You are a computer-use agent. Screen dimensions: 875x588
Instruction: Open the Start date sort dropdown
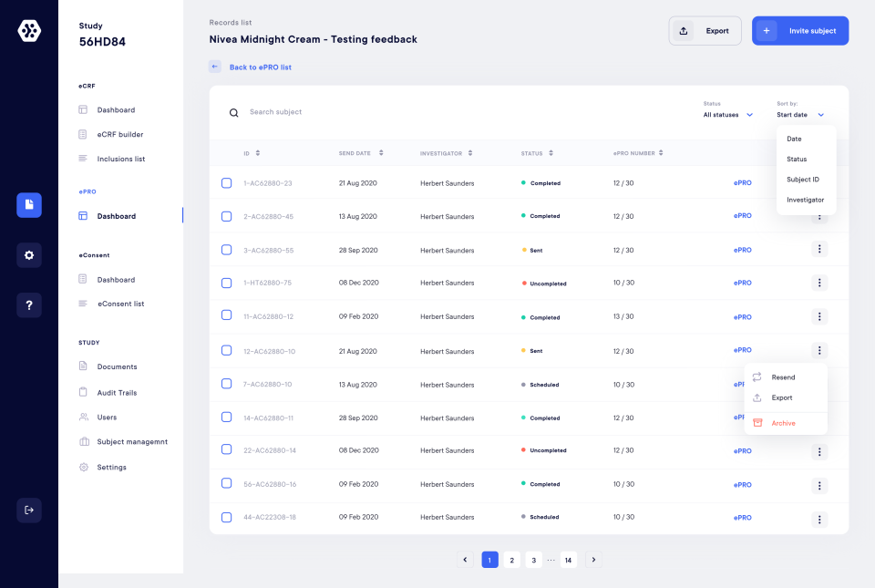coord(800,115)
